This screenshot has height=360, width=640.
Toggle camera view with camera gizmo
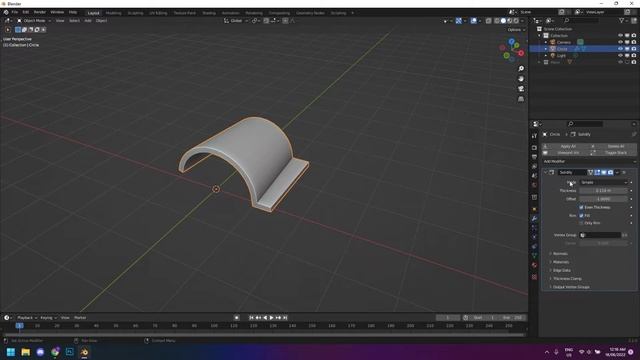click(x=521, y=89)
